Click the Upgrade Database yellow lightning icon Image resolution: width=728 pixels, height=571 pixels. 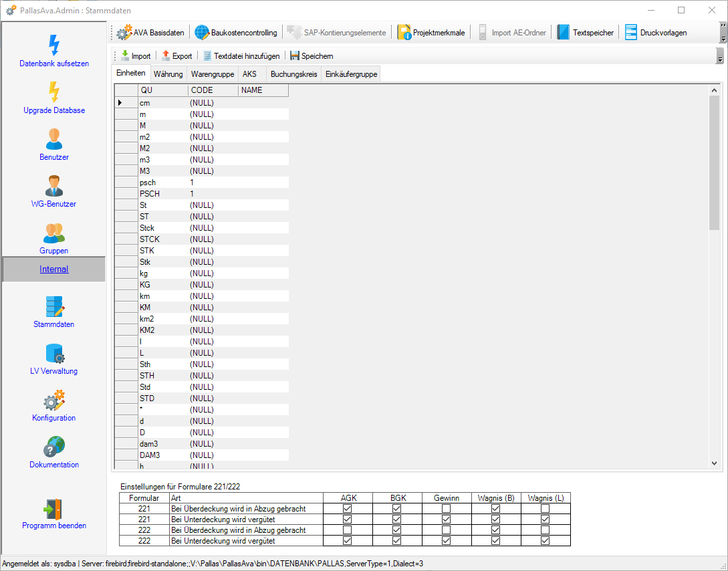tap(54, 92)
